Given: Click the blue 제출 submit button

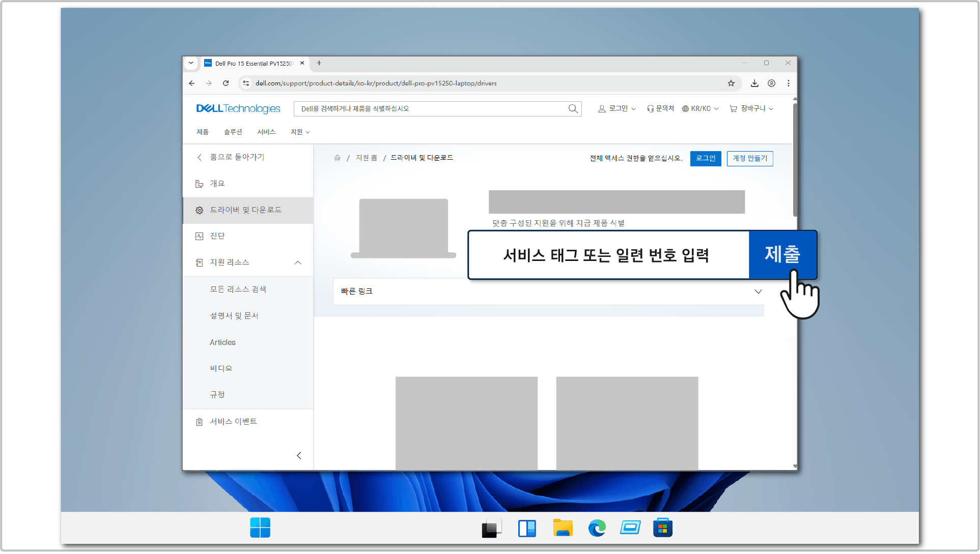Looking at the screenshot, I should click(782, 254).
